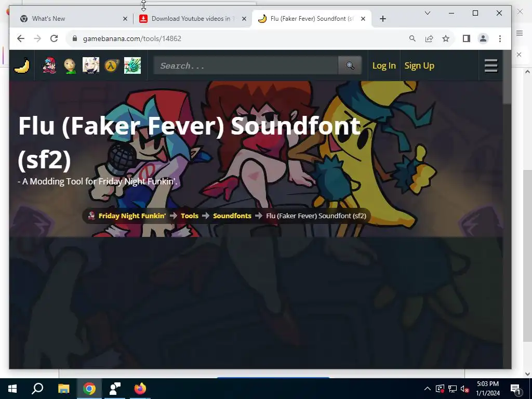The height and width of the screenshot is (399, 532).
Task: Go back to the previous page
Action: coord(21,38)
